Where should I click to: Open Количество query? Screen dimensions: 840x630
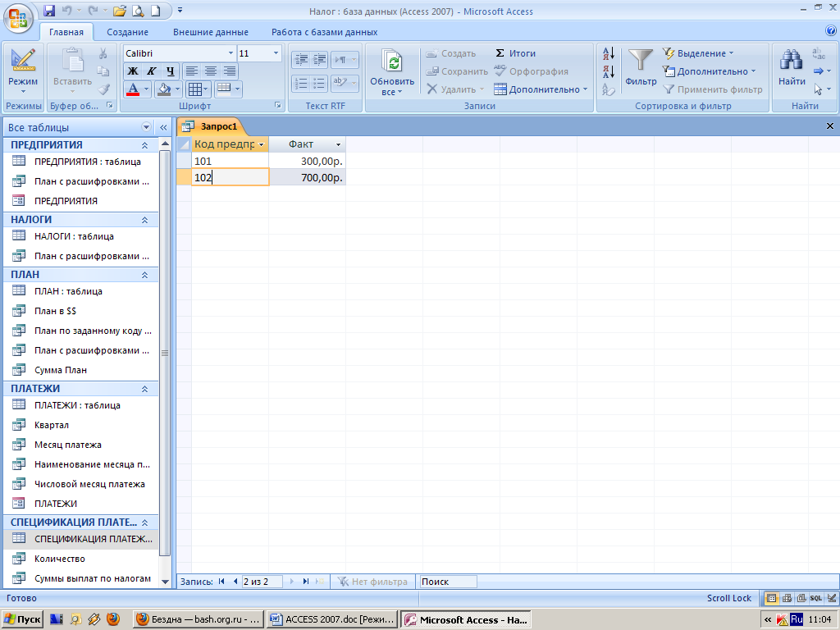tap(81, 559)
